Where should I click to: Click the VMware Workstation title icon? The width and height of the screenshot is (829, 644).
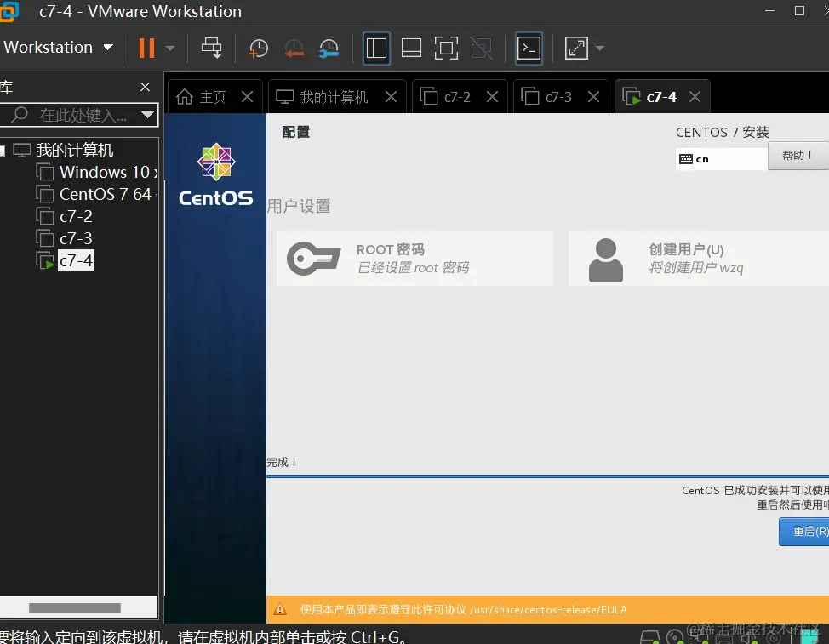click(9, 11)
